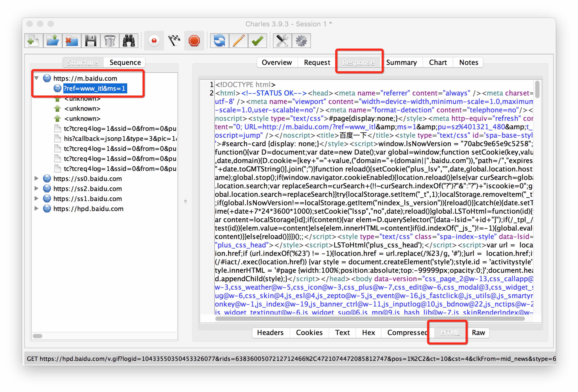Viewport: 578px width, 392px height.
Task: Open Tools wrench and screwdriver icon
Action: tap(282, 40)
